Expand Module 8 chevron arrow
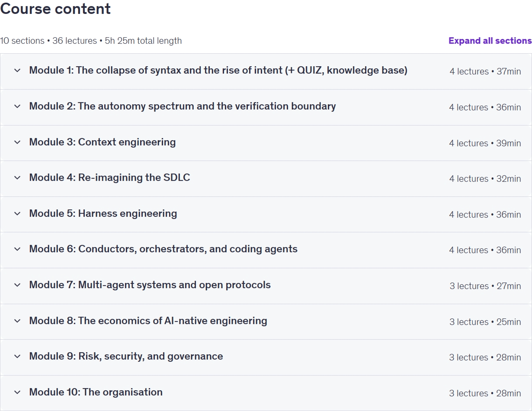Image resolution: width=532 pixels, height=411 pixels. pyautogui.click(x=17, y=321)
